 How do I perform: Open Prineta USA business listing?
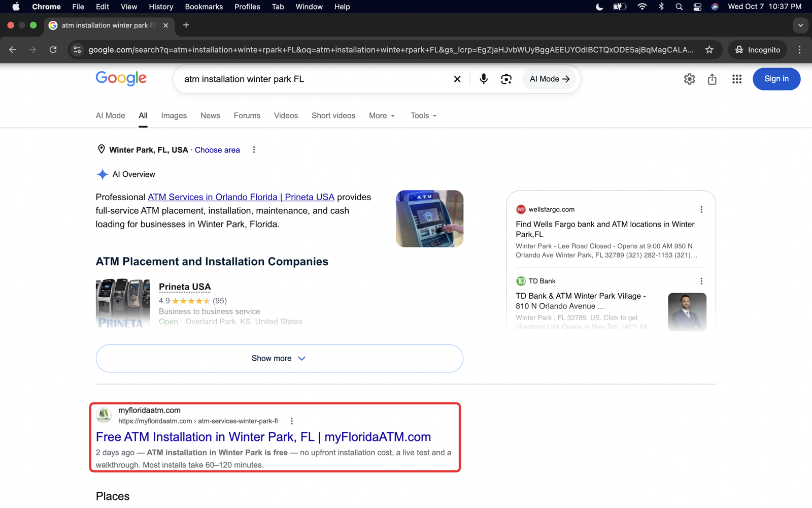[x=185, y=287]
